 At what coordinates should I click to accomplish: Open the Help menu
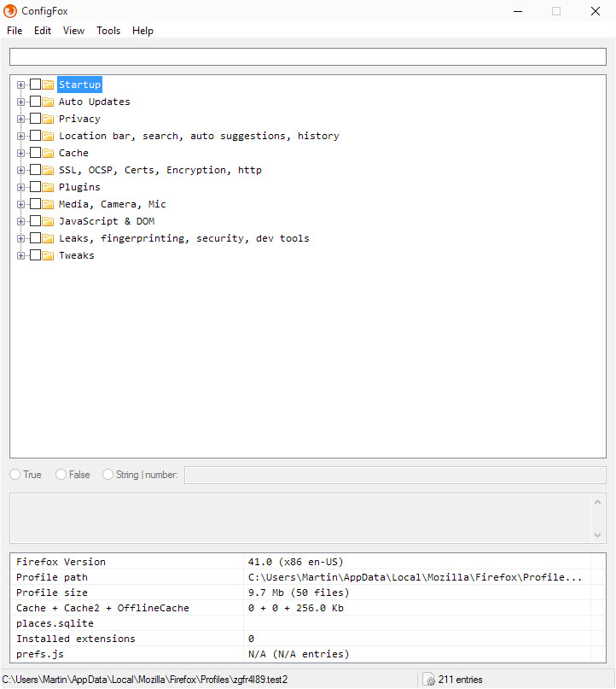(142, 31)
